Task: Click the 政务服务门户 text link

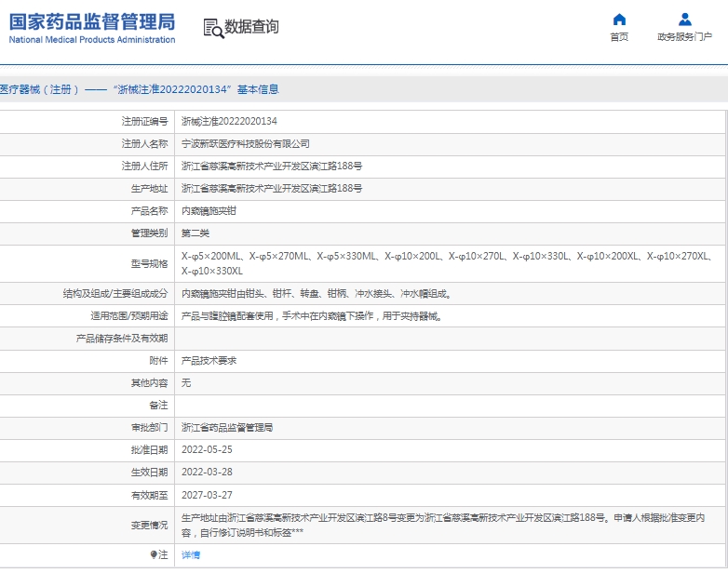Action: point(685,37)
